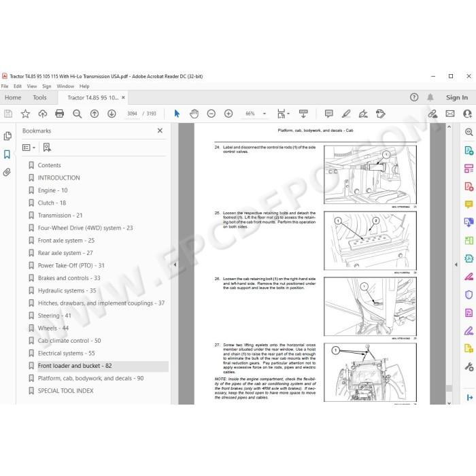Screen dimensions: 476x476
Task: Close the Bookmarks panel
Action: click(x=160, y=131)
